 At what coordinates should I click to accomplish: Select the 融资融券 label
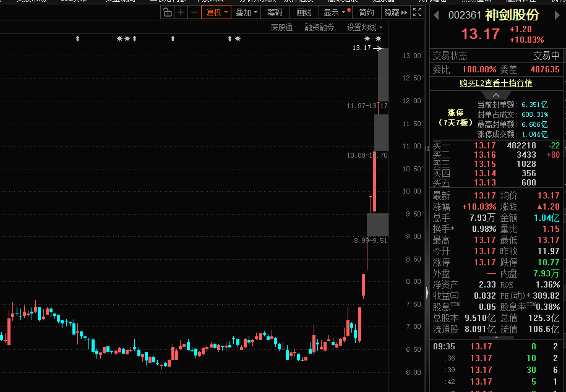(x=319, y=27)
